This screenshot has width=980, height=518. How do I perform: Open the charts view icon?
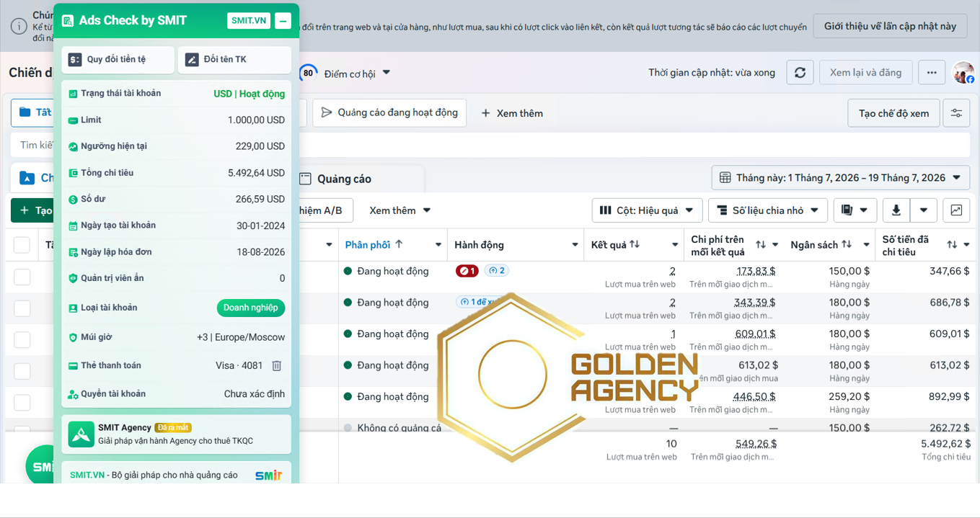956,210
